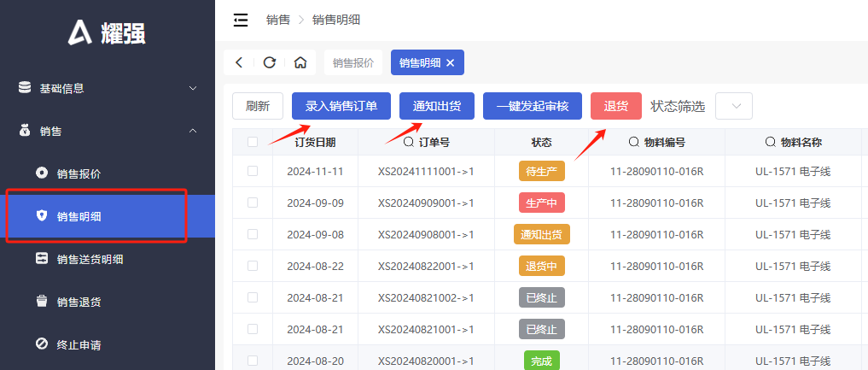868x370 pixels.
Task: Click the red 退货 button
Action: pyautogui.click(x=616, y=106)
